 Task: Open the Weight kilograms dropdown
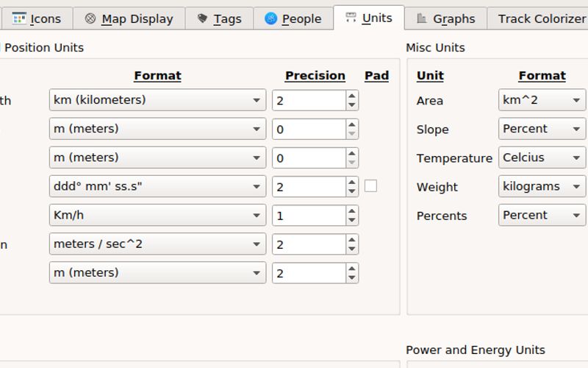click(542, 186)
